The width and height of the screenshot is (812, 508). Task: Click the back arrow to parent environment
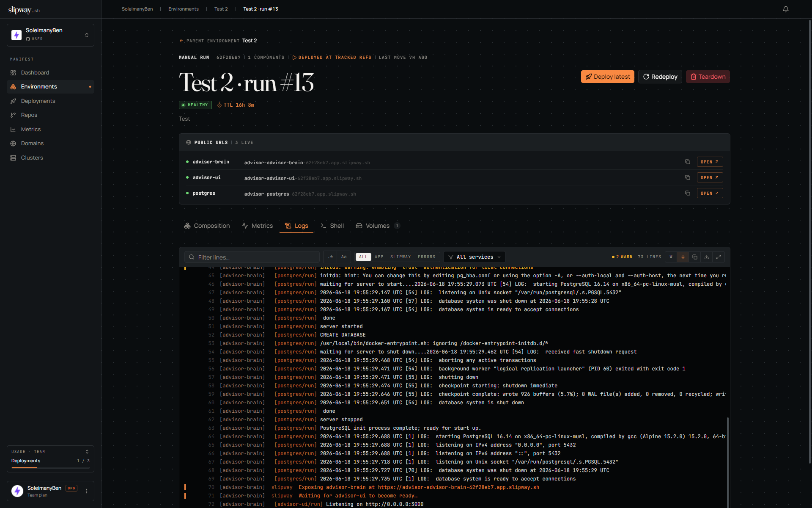point(181,41)
